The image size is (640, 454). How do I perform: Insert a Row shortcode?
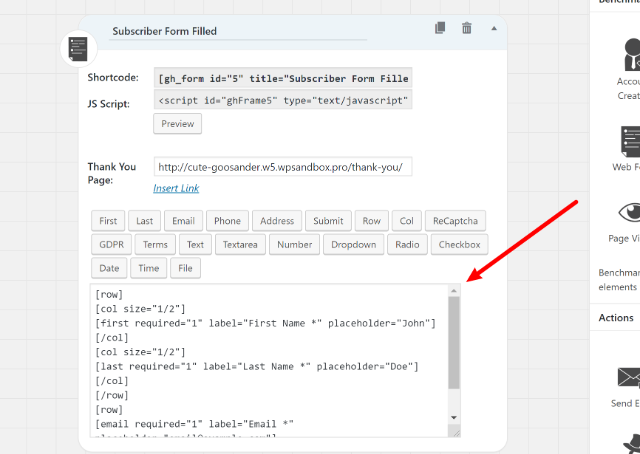tap(371, 221)
